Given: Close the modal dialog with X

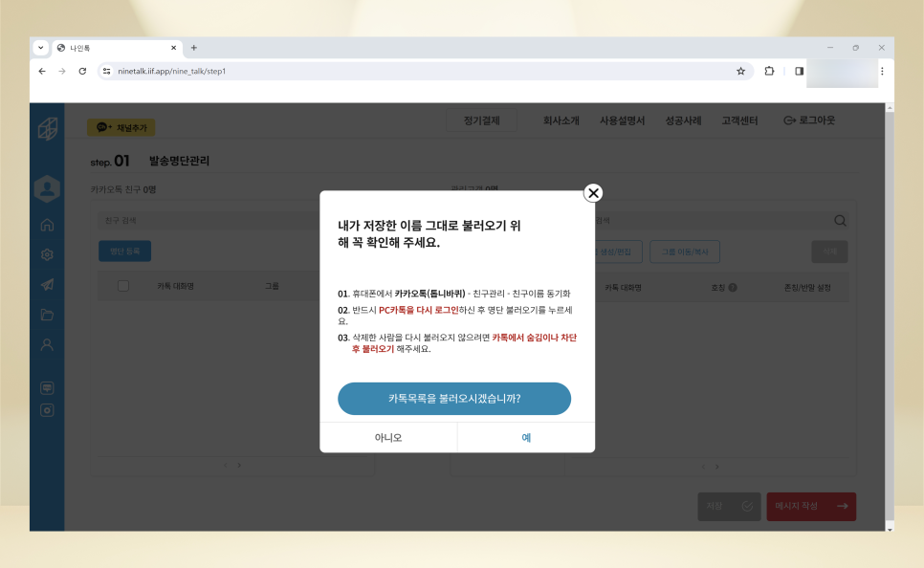Looking at the screenshot, I should pos(593,192).
